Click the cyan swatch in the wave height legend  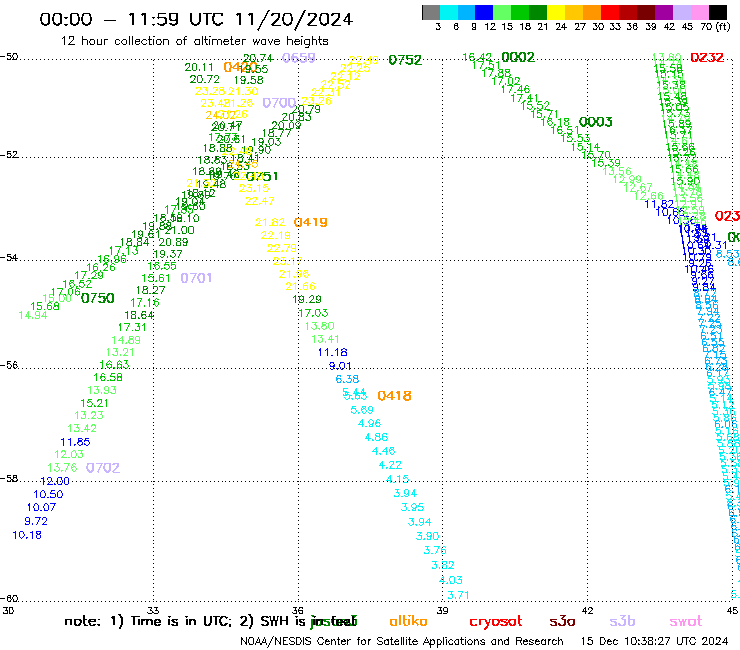click(x=448, y=12)
